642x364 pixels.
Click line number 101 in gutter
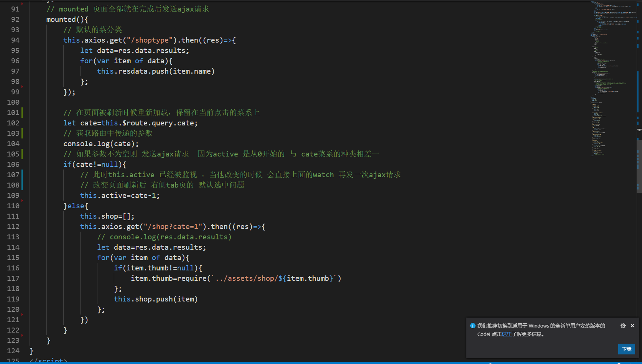click(x=13, y=112)
